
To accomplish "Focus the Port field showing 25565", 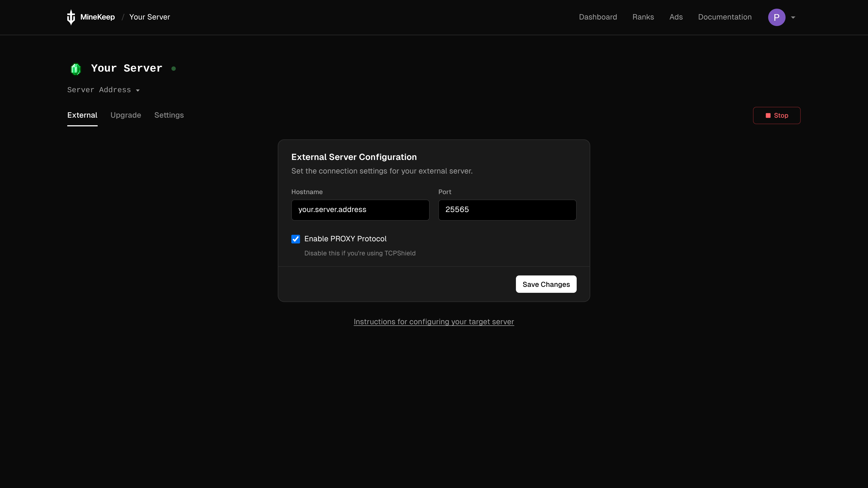I will [x=507, y=210].
